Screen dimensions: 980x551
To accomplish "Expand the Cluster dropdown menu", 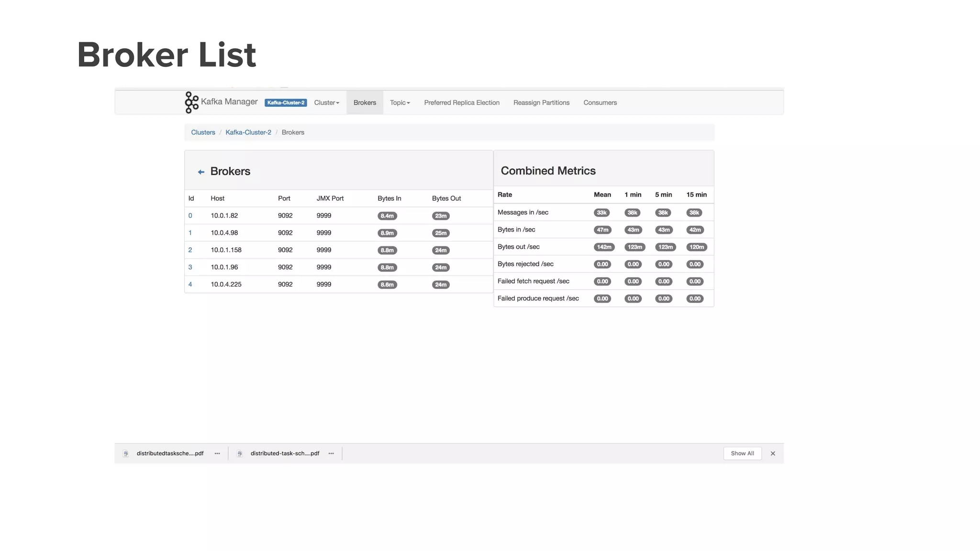I will (326, 103).
